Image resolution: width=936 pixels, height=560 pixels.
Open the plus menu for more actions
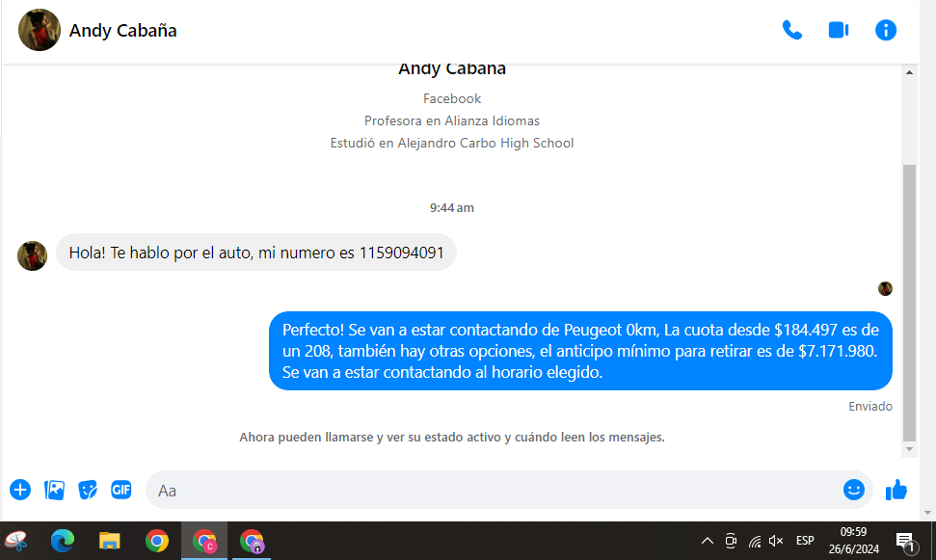(20, 491)
